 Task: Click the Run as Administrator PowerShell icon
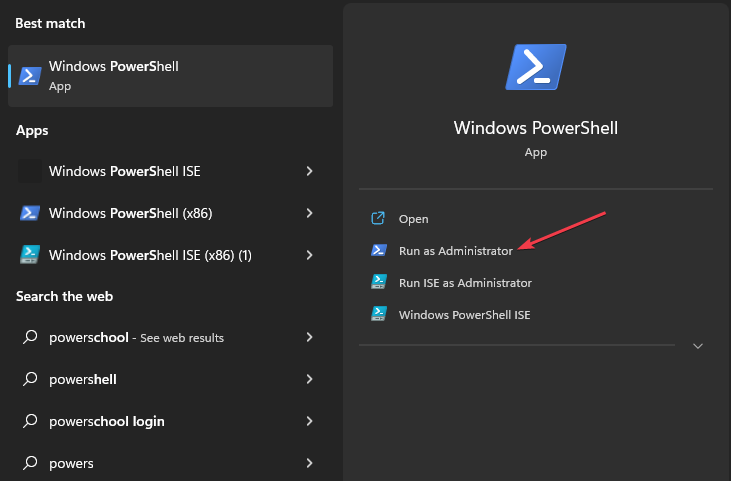(x=379, y=250)
